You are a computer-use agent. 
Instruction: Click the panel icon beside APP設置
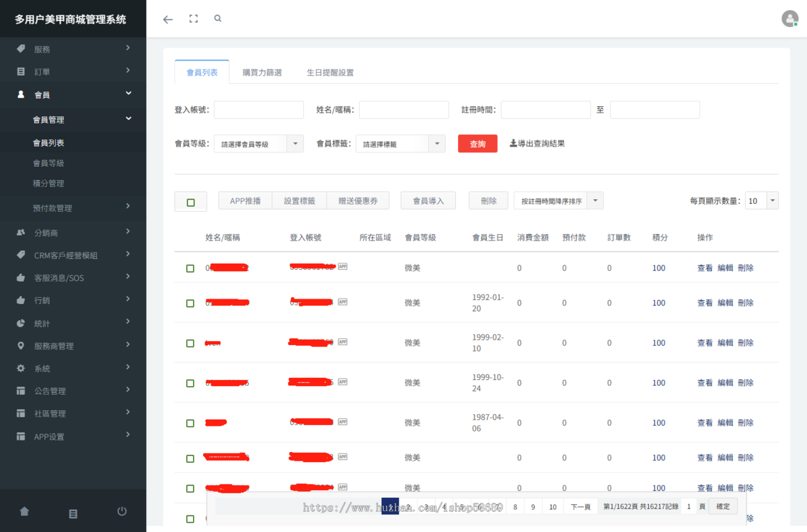[x=21, y=436]
